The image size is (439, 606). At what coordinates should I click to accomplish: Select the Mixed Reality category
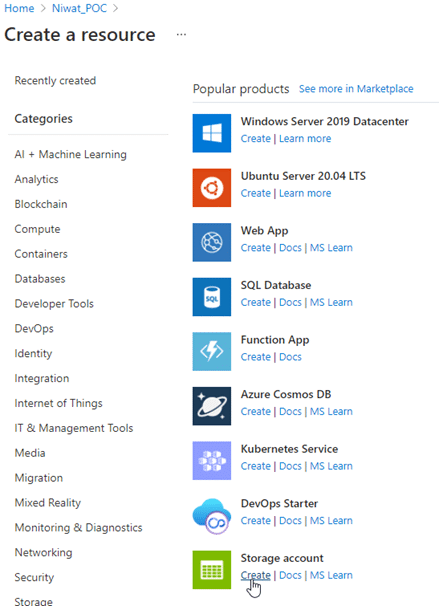pos(48,503)
